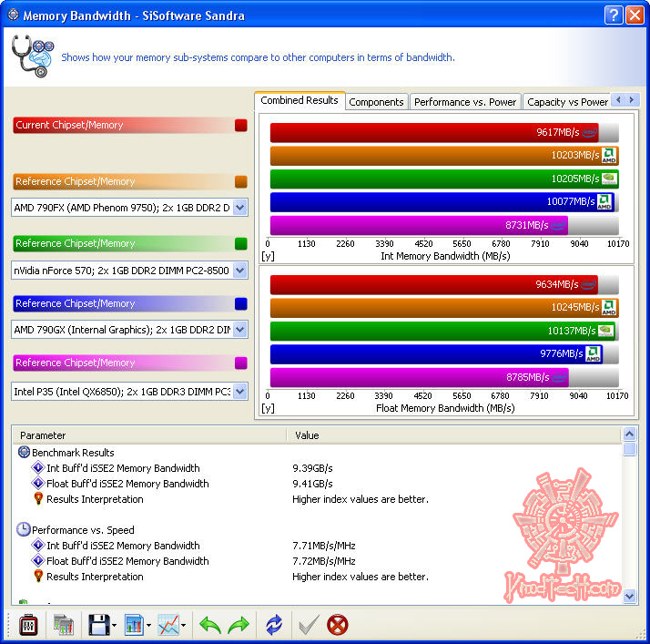
Task: Click the module description text link
Action: (258, 57)
